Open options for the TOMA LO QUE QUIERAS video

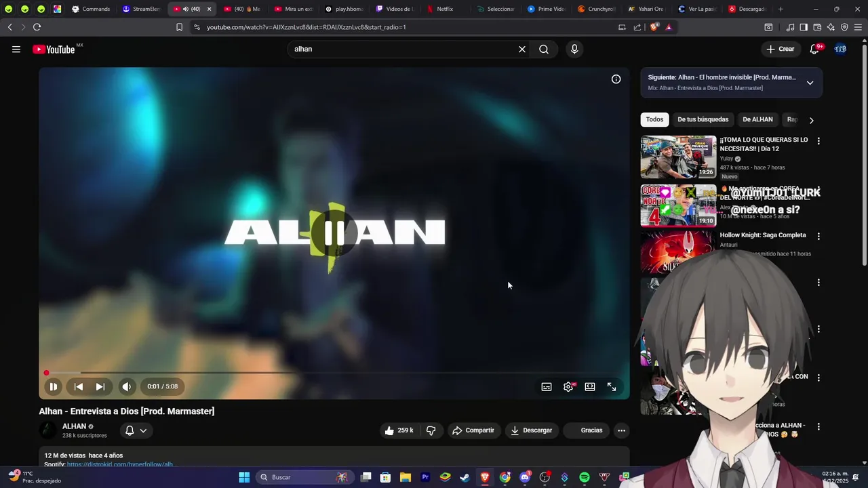[818, 141]
